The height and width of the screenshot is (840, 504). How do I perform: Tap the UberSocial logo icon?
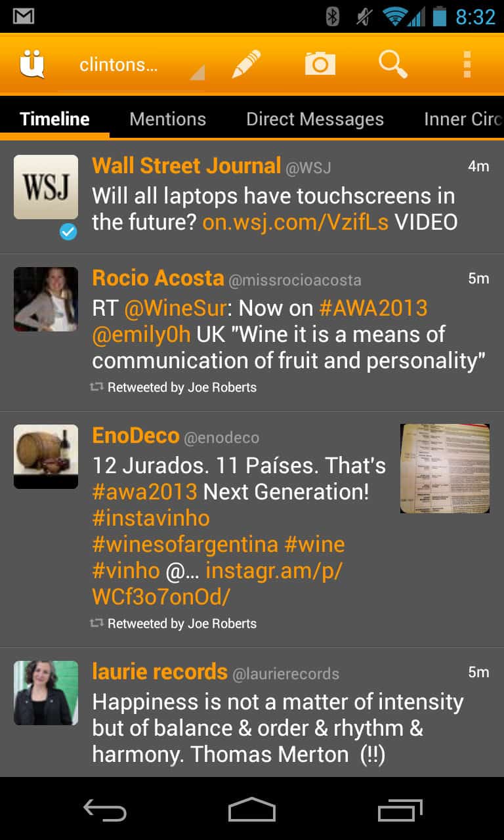(31, 64)
